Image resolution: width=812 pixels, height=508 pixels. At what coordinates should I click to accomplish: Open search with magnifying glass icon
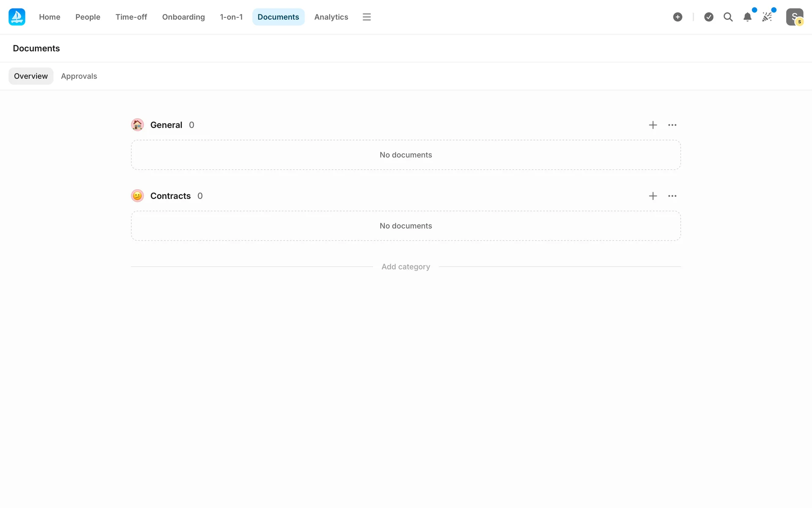click(x=728, y=17)
